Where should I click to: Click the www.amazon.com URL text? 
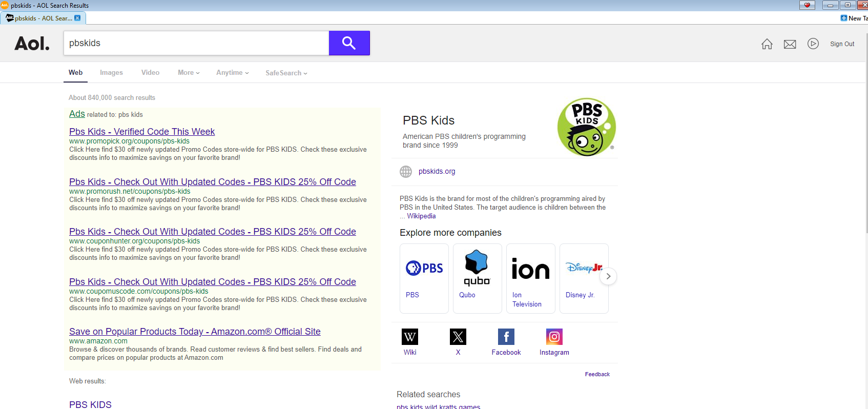pyautogui.click(x=98, y=341)
